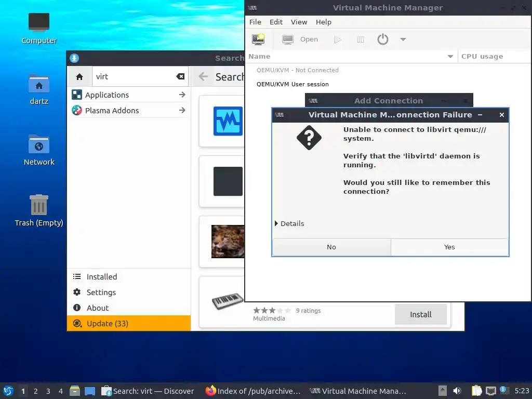Click the clock showing 5:23

[x=522, y=391]
